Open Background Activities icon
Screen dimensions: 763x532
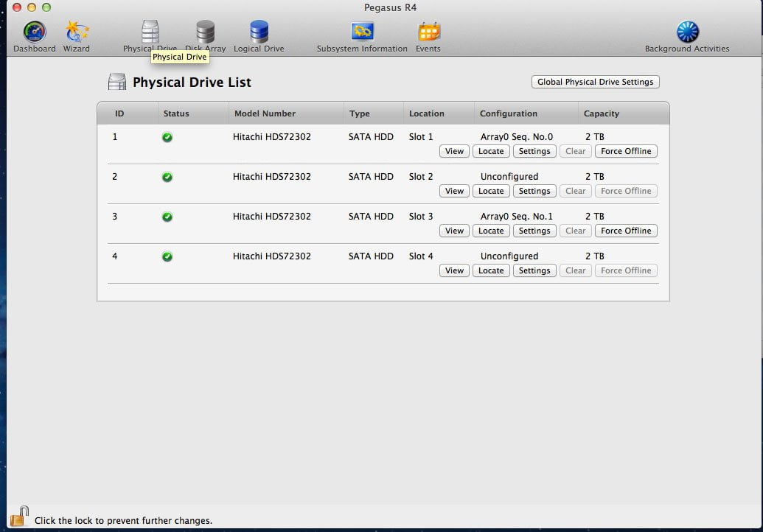click(x=688, y=32)
